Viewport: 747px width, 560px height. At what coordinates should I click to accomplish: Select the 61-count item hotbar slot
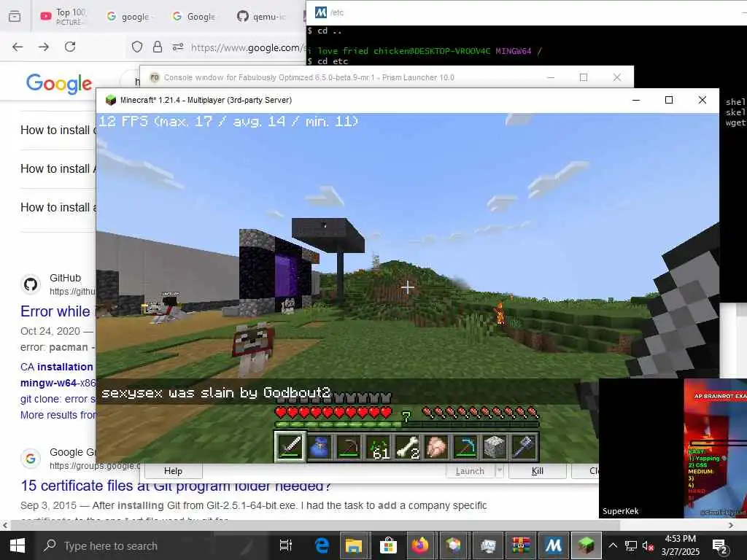point(378,447)
